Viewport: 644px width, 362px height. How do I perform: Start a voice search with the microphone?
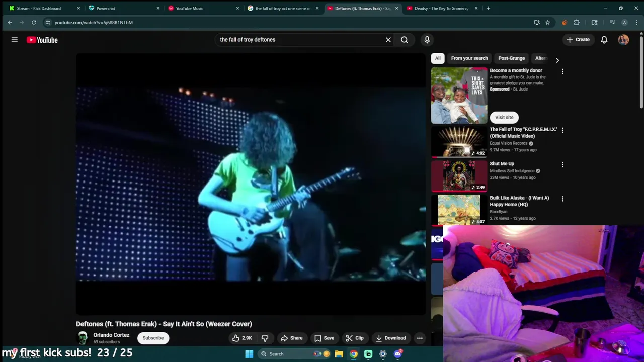427,40
